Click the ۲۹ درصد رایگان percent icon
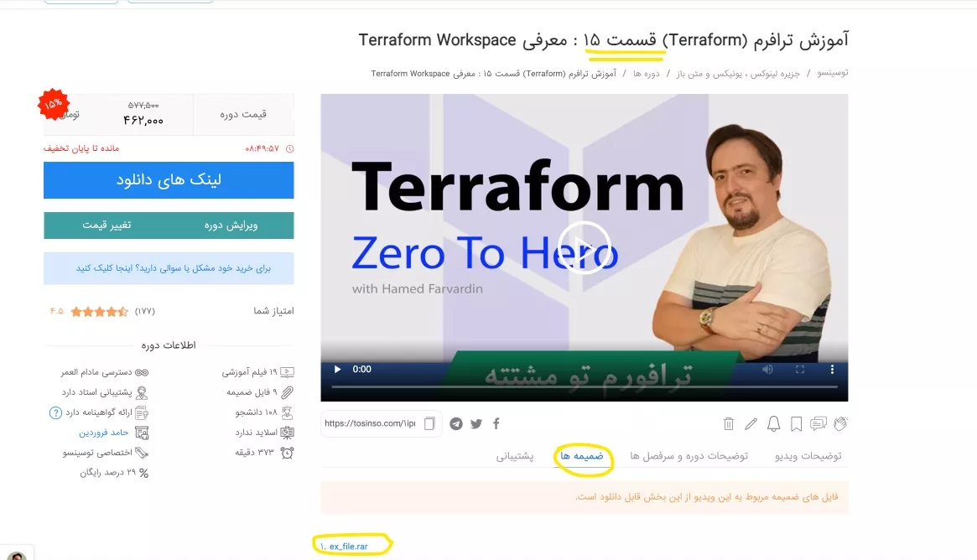977x560 pixels. (x=144, y=474)
